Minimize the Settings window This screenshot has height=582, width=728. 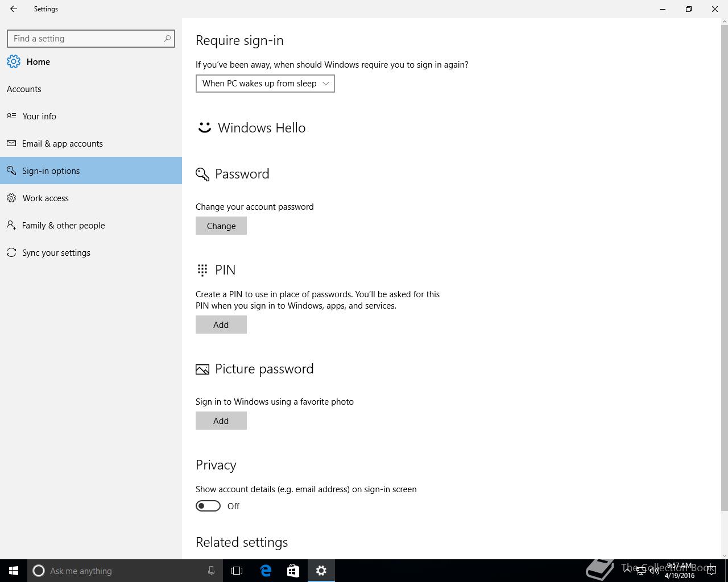coord(663,9)
